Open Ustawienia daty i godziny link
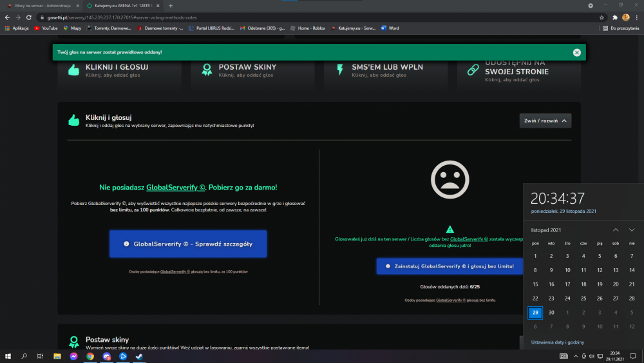 click(557, 342)
